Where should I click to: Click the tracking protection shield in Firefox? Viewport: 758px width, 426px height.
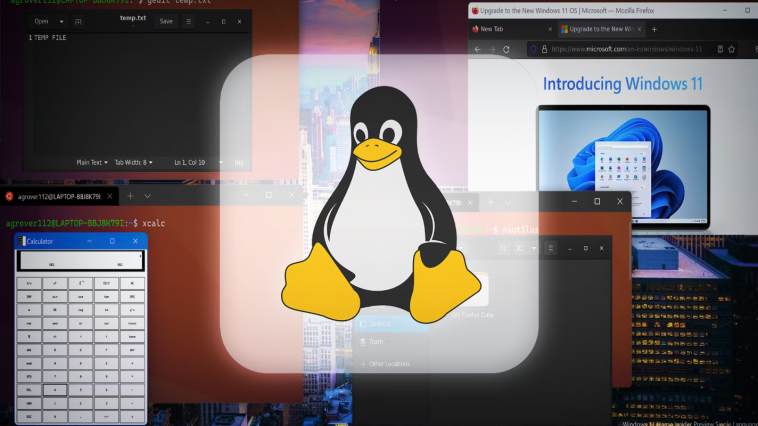coord(534,49)
